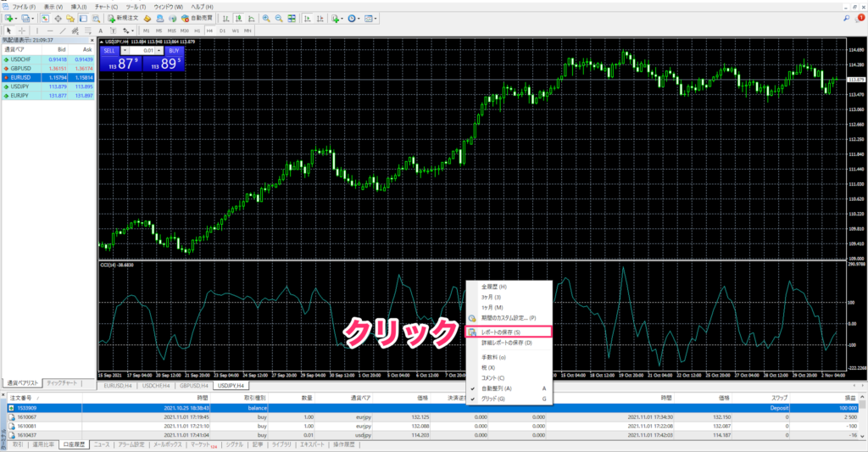This screenshot has height=452, width=868.
Task: Switch to ティックチャート tab
Action: pyautogui.click(x=62, y=382)
